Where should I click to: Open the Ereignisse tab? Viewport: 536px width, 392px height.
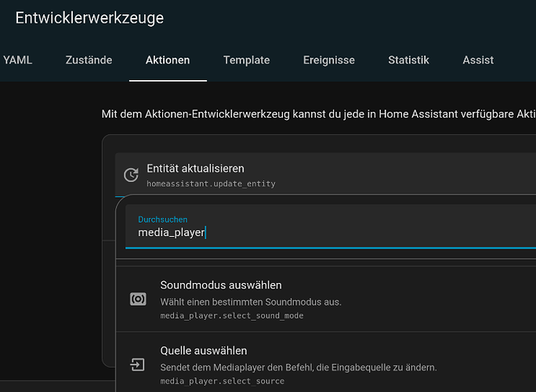click(x=329, y=60)
